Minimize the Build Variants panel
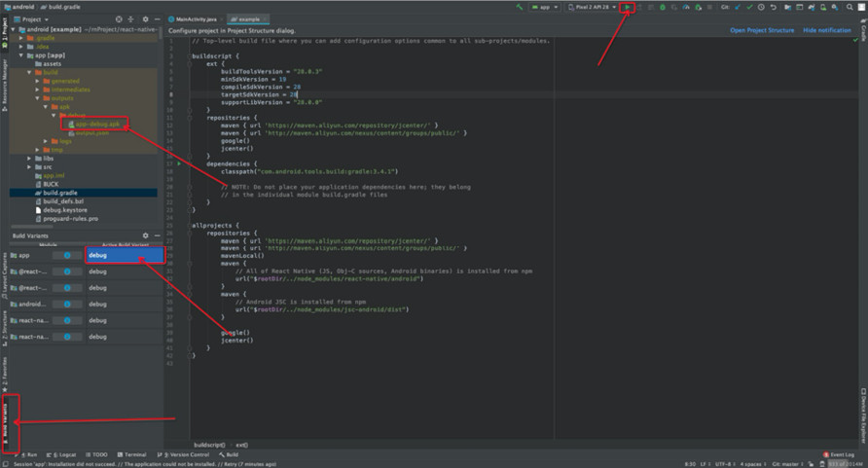 (x=156, y=235)
